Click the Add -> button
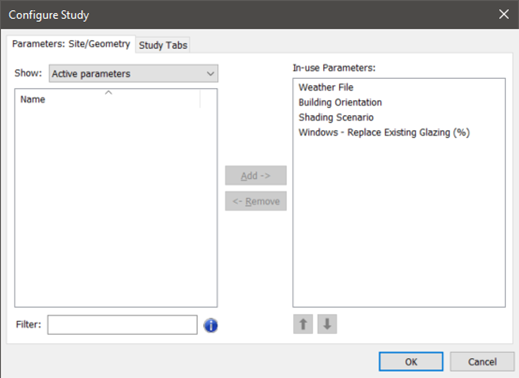519x378 pixels. pyautogui.click(x=256, y=175)
